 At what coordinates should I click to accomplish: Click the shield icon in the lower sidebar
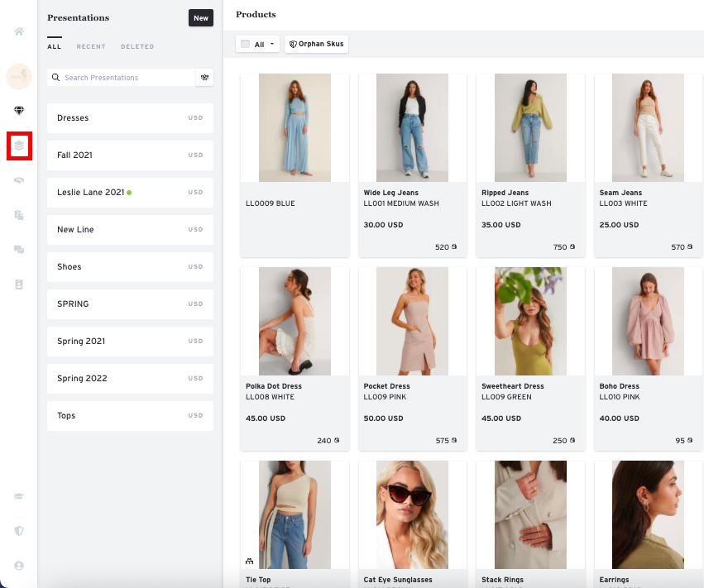click(18, 531)
